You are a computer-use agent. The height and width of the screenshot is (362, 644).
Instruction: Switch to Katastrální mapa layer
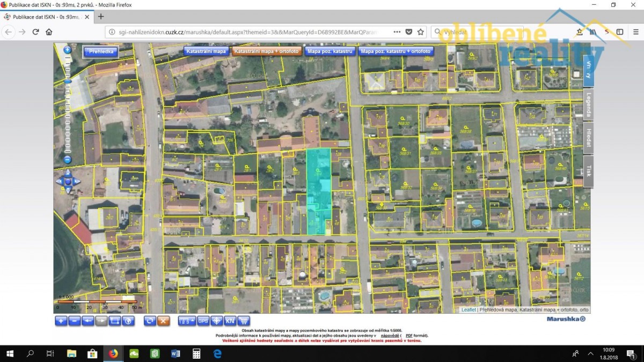206,51
